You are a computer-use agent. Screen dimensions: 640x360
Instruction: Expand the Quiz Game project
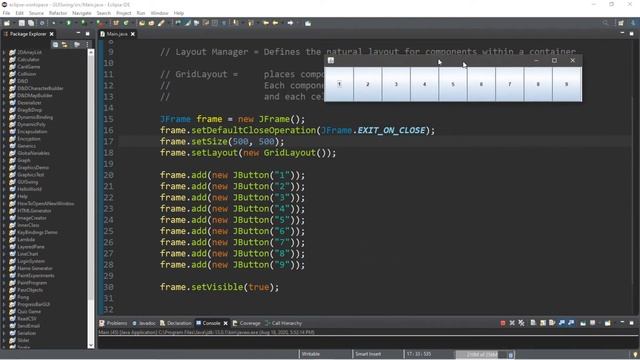pyautogui.click(x=4, y=311)
